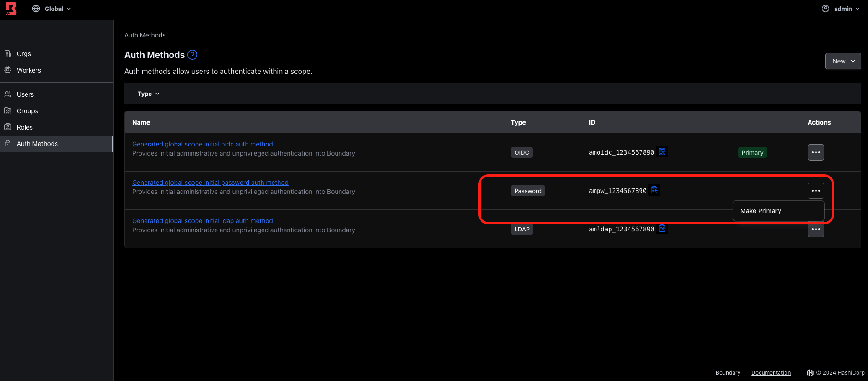Navigate to Workers in sidebar
Image resolution: width=868 pixels, height=381 pixels.
click(x=29, y=70)
